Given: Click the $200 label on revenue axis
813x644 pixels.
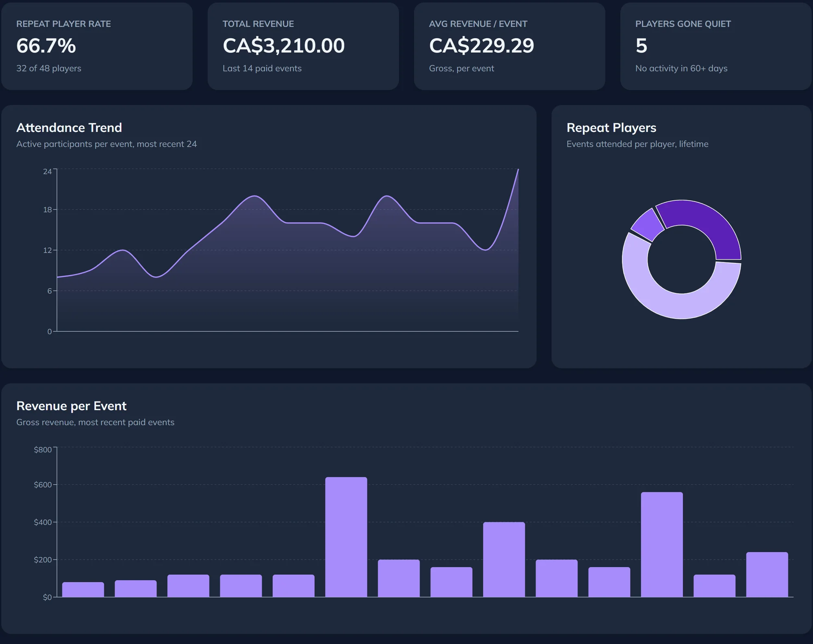Looking at the screenshot, I should [x=43, y=560].
